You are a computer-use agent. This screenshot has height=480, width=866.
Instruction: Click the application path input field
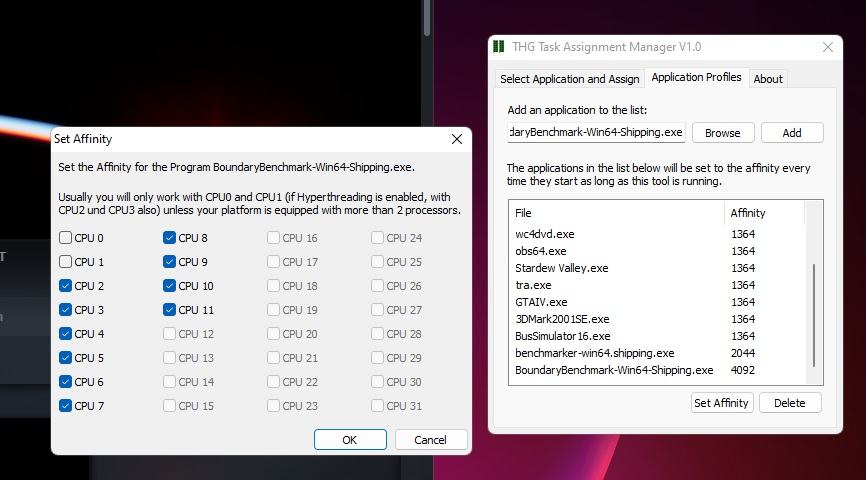[596, 133]
